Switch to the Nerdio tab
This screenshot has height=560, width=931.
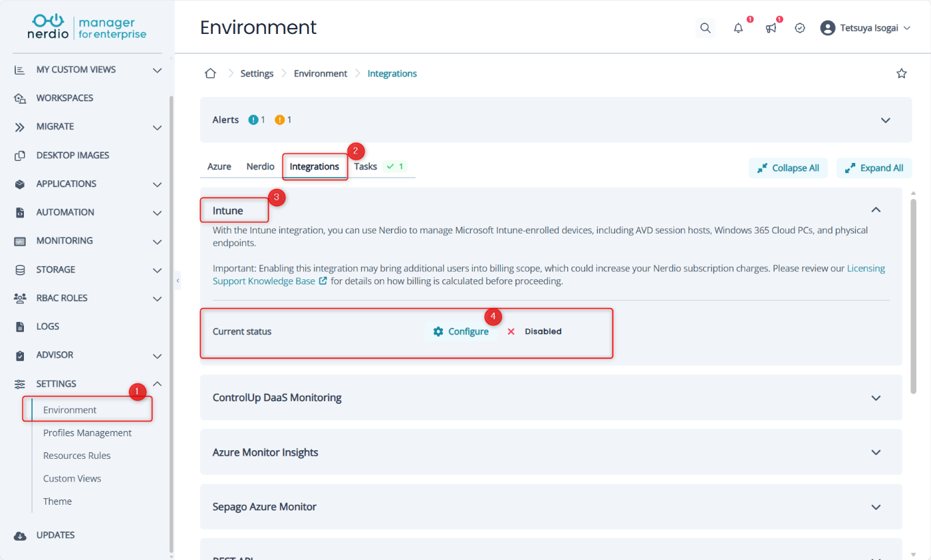coord(260,167)
